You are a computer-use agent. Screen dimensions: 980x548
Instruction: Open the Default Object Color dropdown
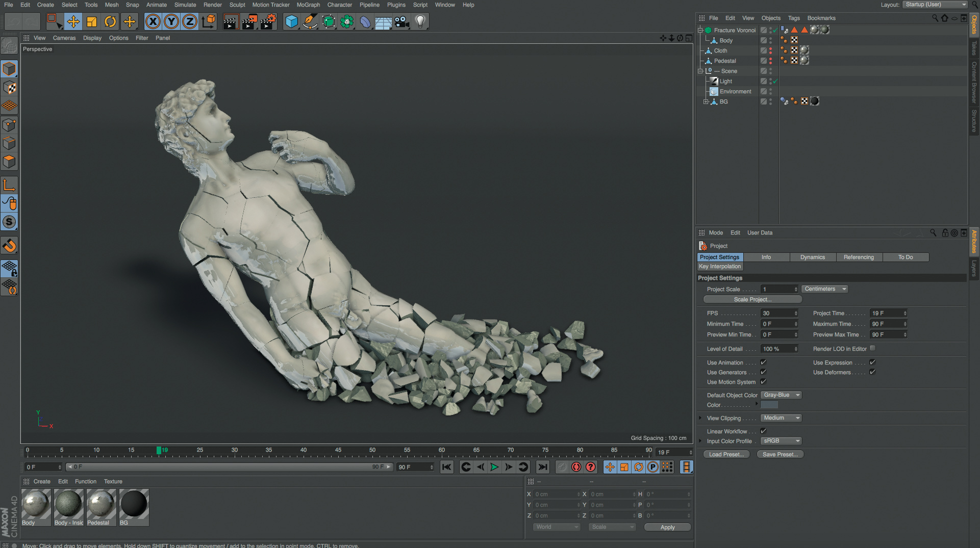(781, 395)
